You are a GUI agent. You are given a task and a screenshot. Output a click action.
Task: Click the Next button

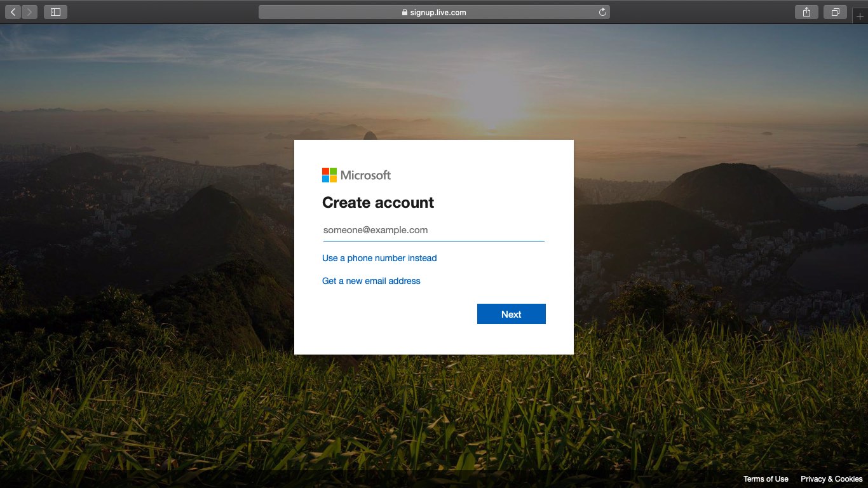coord(511,314)
